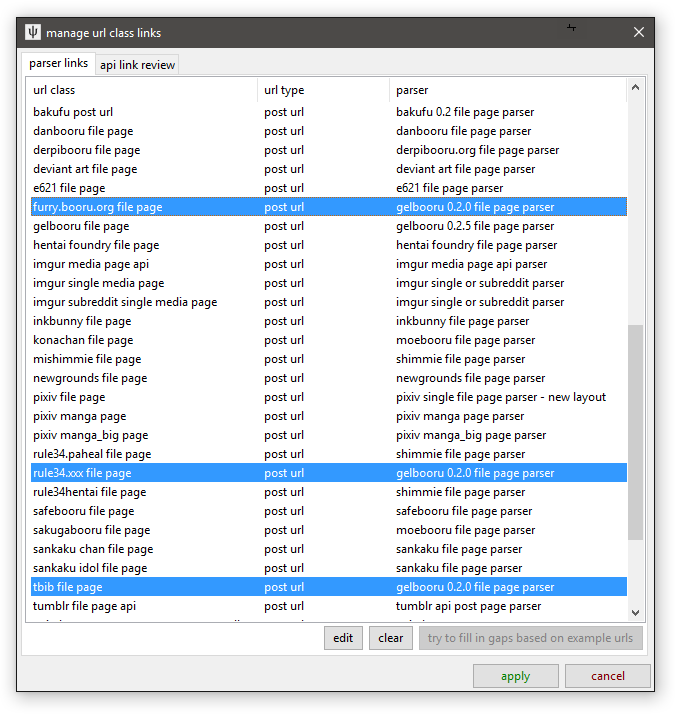
Task: Sort by the parser column header
Action: click(x=508, y=90)
